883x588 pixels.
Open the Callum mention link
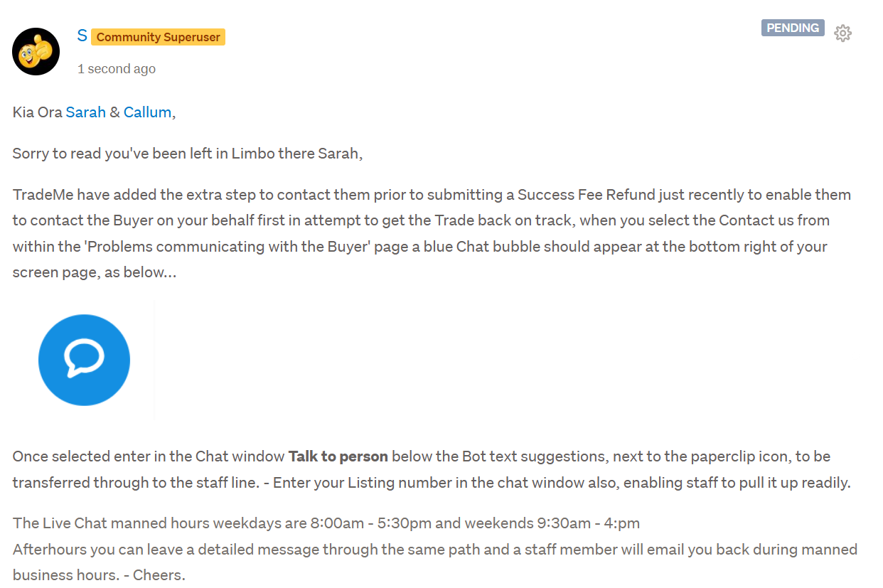[147, 112]
